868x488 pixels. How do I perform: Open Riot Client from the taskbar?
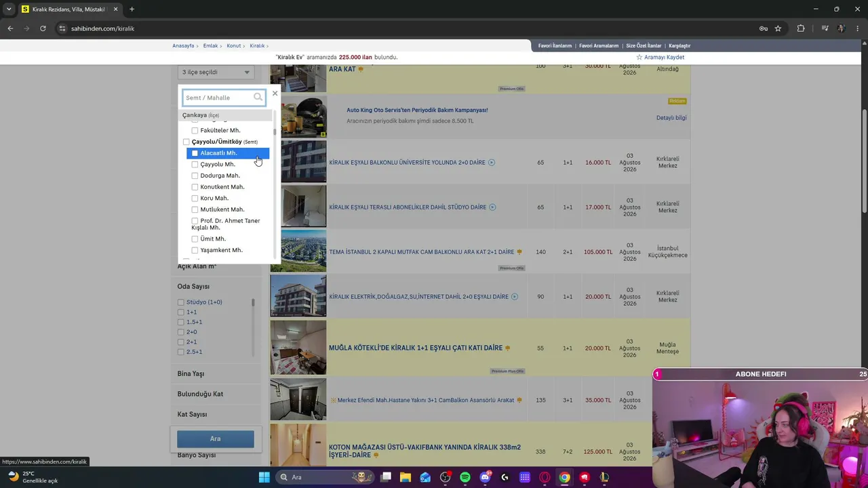tap(585, 477)
